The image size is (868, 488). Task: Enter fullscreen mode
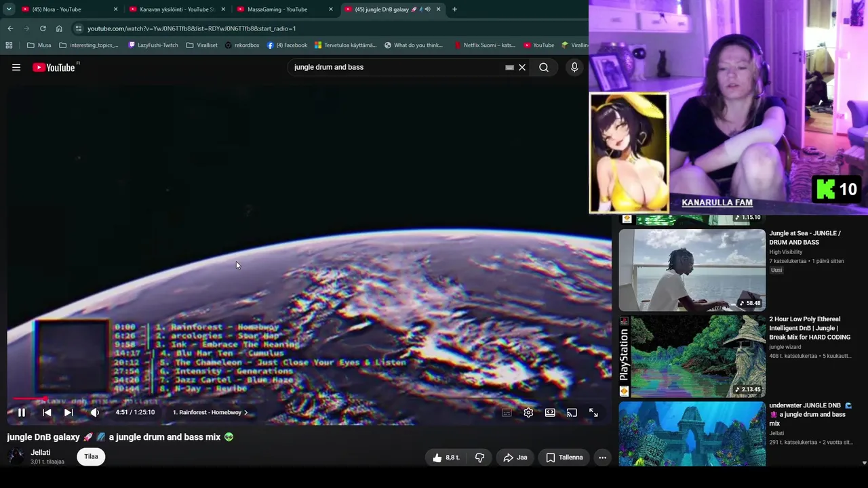point(593,412)
